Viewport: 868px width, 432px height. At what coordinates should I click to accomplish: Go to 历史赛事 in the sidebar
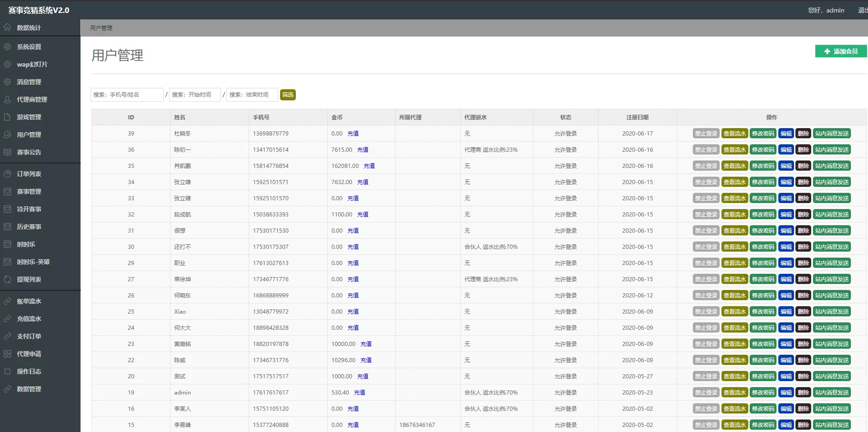(29, 227)
